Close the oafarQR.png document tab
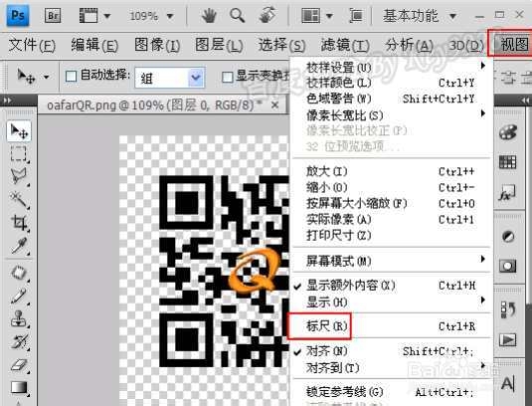 275,105
